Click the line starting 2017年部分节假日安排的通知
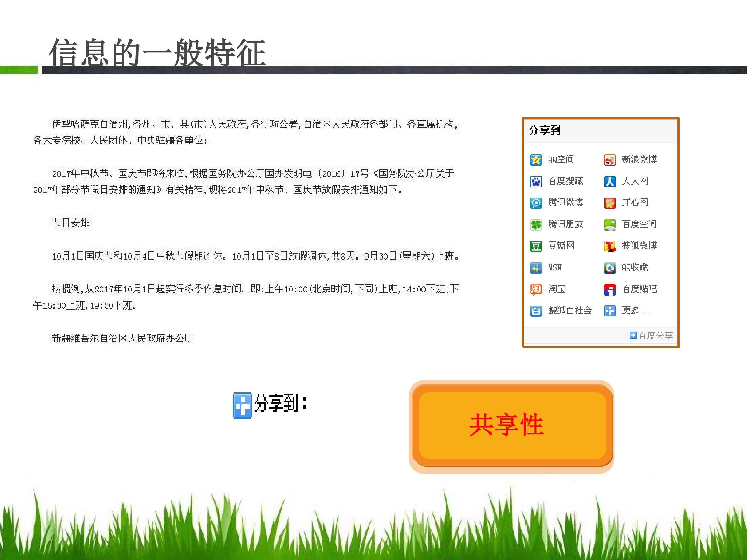The image size is (747, 560). [x=217, y=190]
